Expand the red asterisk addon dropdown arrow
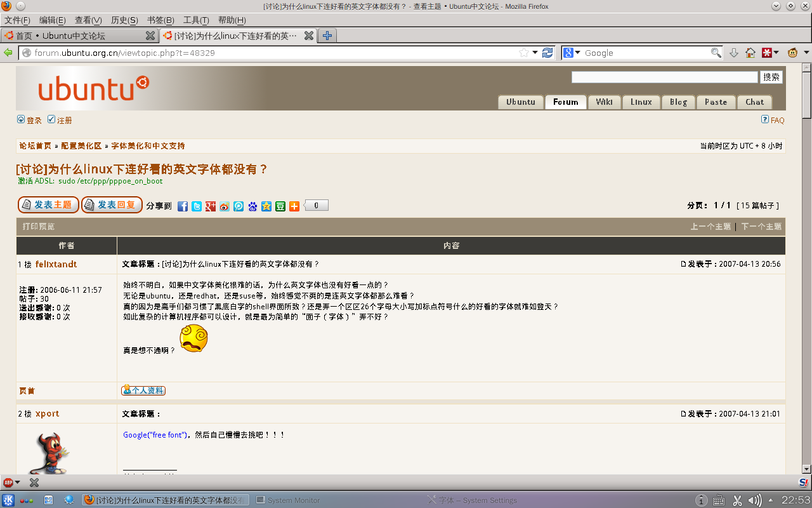This screenshot has height=508, width=812. tap(776, 53)
